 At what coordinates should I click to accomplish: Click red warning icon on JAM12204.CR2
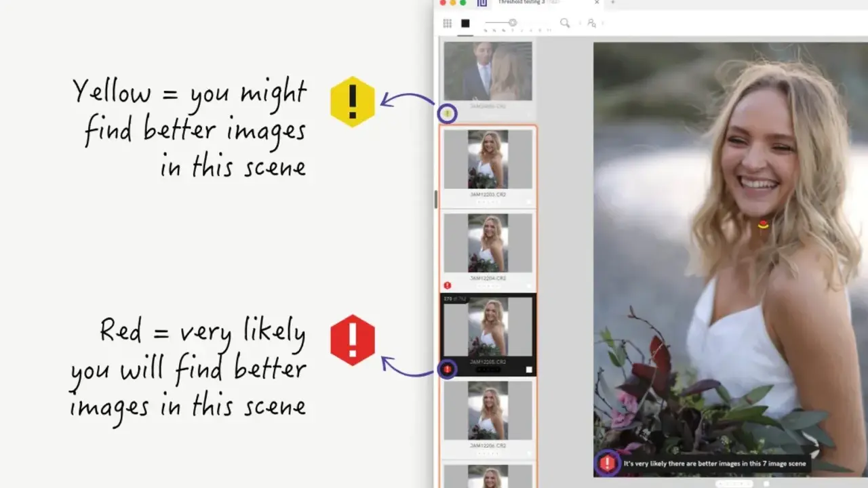[448, 285]
